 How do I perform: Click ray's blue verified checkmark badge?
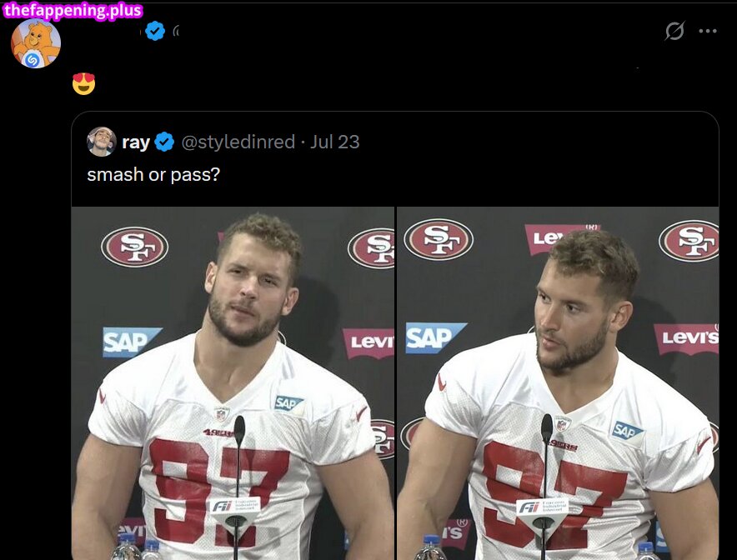click(x=164, y=142)
